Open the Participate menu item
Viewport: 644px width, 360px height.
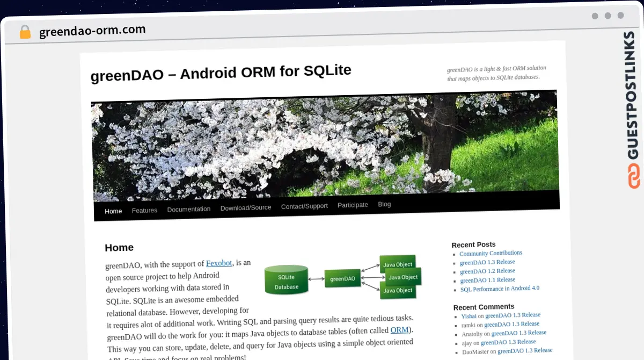(353, 205)
